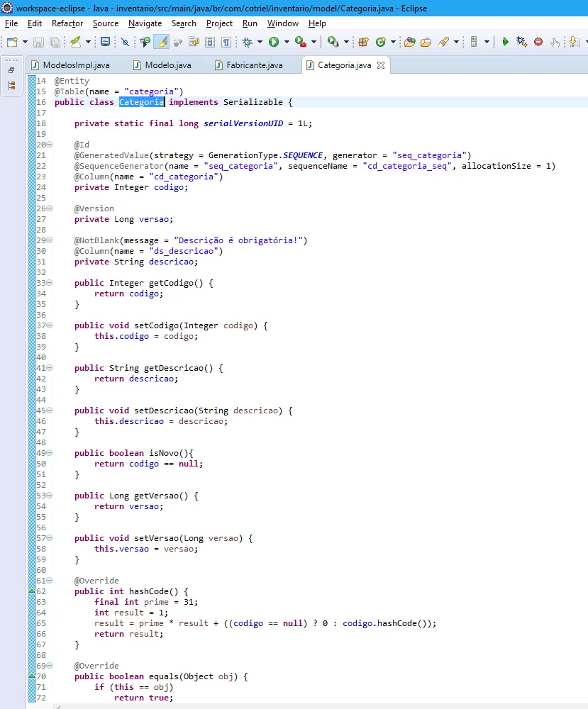Toggle Mark Occurrences highlighter
The image size is (588, 709).
click(x=162, y=42)
